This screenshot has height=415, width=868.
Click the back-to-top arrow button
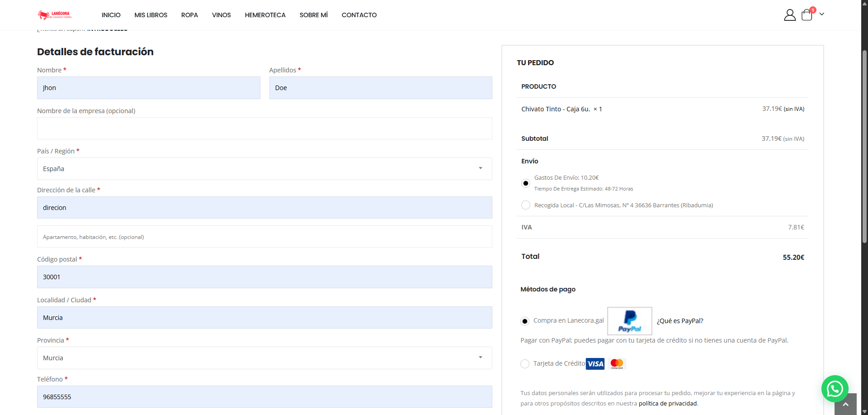click(x=845, y=404)
